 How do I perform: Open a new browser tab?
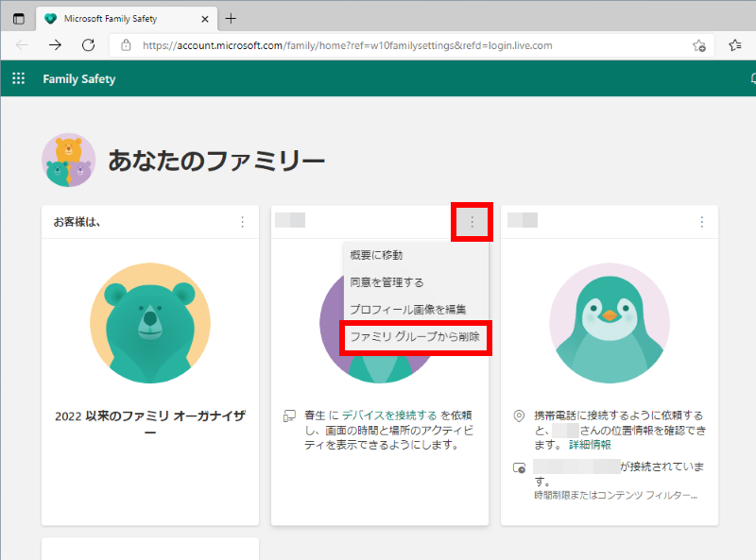pos(231,19)
